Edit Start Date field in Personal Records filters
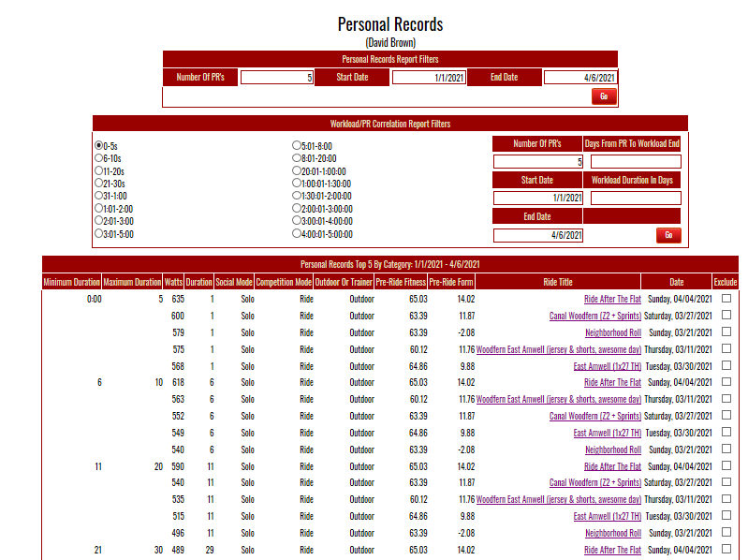 point(429,78)
